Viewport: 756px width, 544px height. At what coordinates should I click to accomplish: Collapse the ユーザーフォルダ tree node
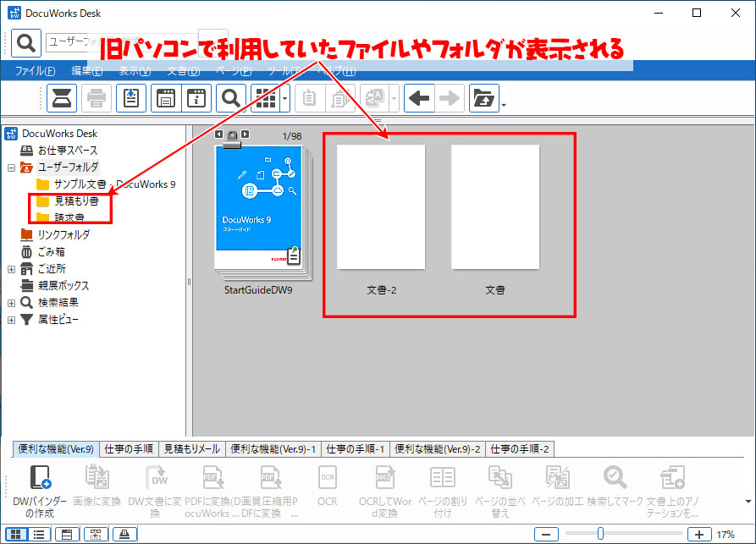(x=12, y=168)
